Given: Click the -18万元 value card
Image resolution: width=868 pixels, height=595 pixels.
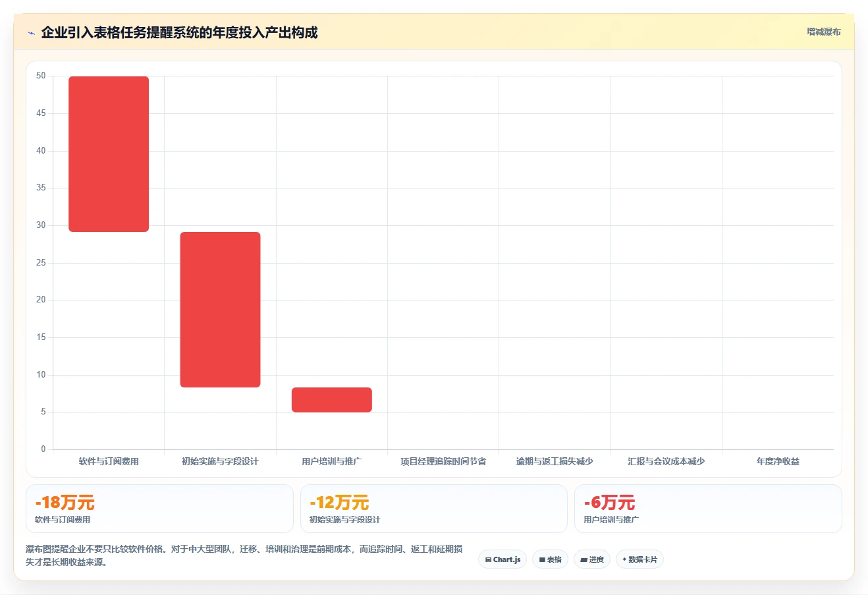Looking at the screenshot, I should pyautogui.click(x=159, y=509).
